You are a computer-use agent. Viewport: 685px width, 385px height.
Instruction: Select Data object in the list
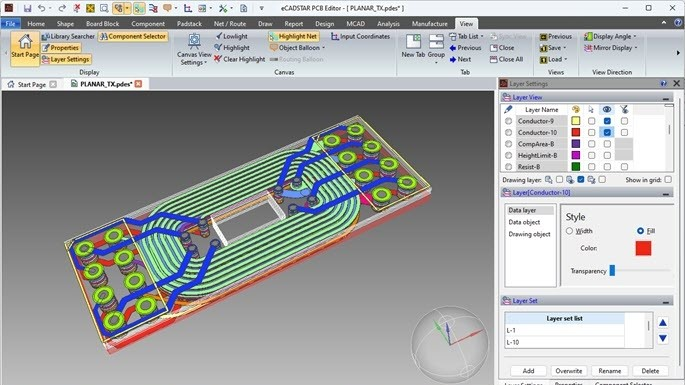click(x=524, y=222)
